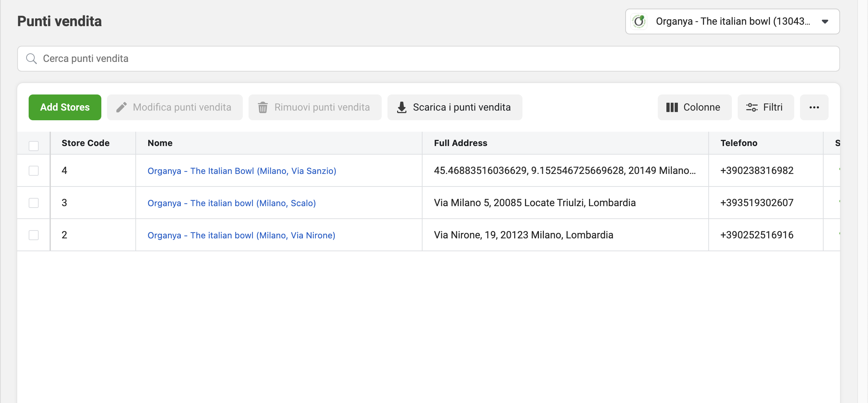Expand the Organya account dropdown arrow

point(825,21)
